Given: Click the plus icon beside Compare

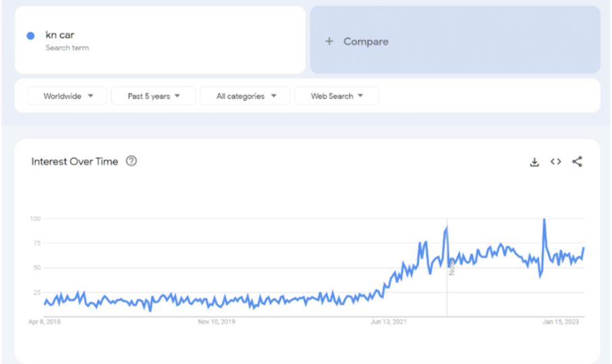Looking at the screenshot, I should point(329,41).
